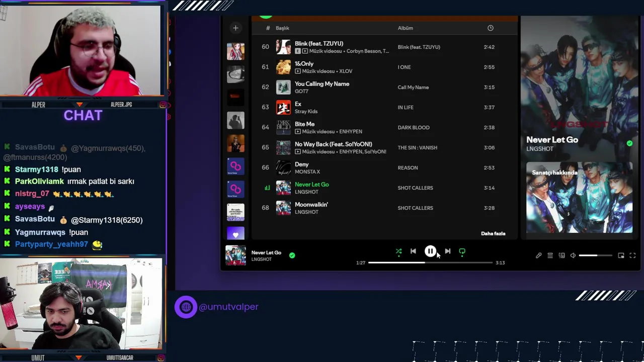Pause the playing song
The height and width of the screenshot is (362, 644).
430,251
